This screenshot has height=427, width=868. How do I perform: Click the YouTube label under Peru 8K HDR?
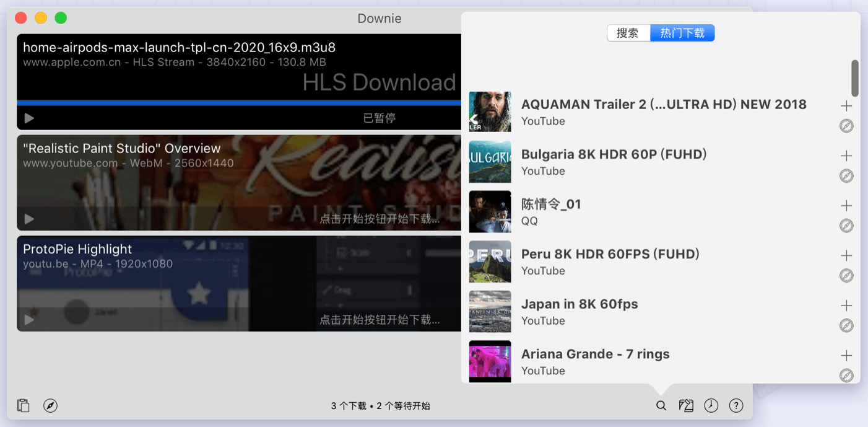pos(543,271)
